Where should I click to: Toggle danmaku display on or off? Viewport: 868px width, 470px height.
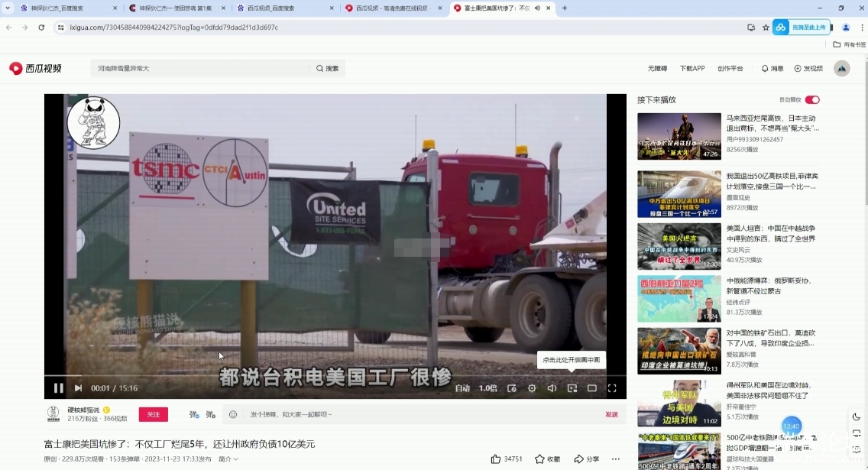pyautogui.click(x=194, y=414)
